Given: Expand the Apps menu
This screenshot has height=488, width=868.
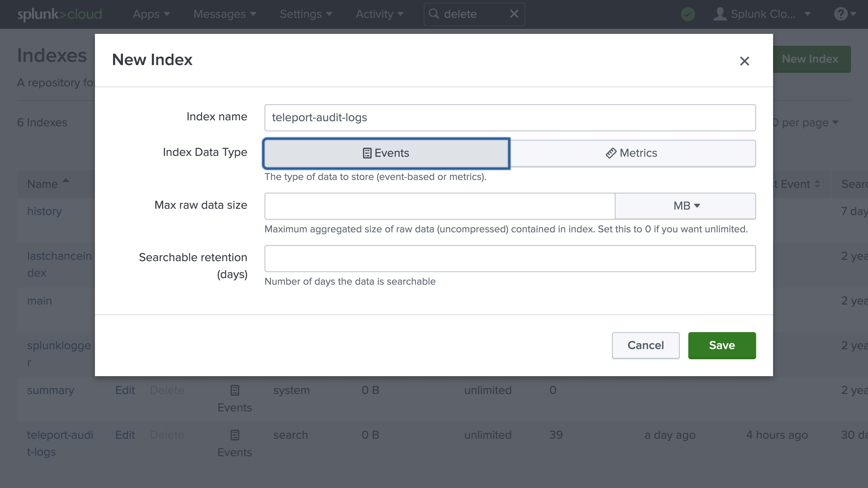Looking at the screenshot, I should (x=151, y=14).
